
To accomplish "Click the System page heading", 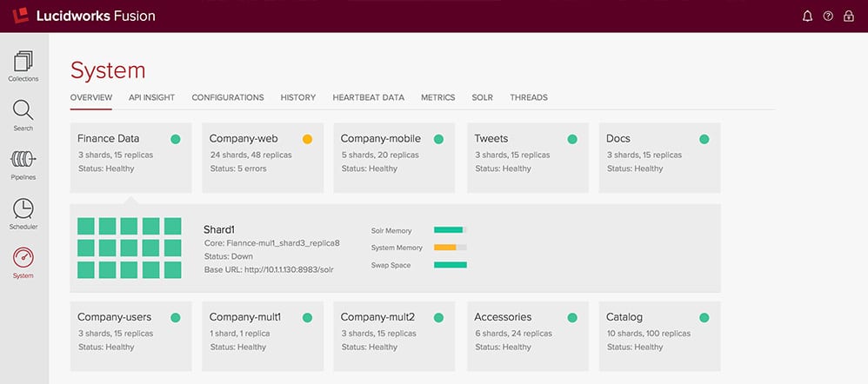I will pos(108,71).
